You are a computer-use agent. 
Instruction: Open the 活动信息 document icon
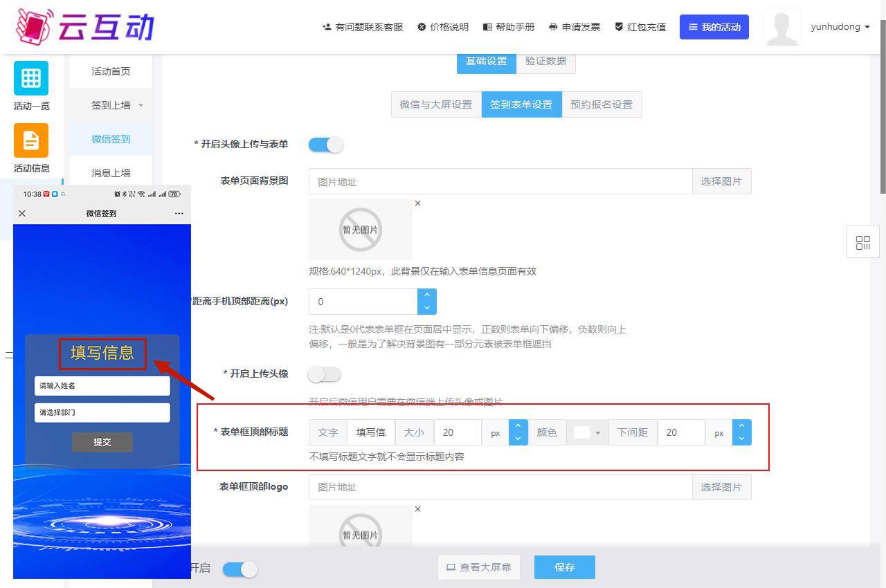(x=31, y=140)
